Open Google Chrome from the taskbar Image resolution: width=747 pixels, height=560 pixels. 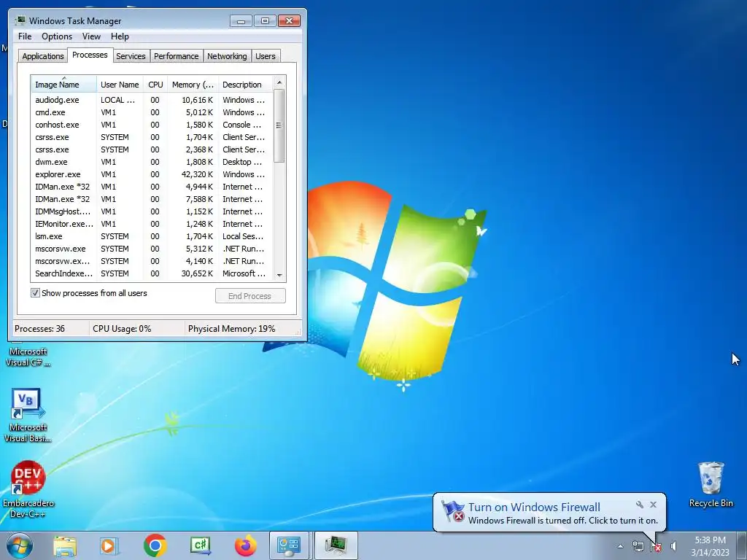pyautogui.click(x=155, y=545)
